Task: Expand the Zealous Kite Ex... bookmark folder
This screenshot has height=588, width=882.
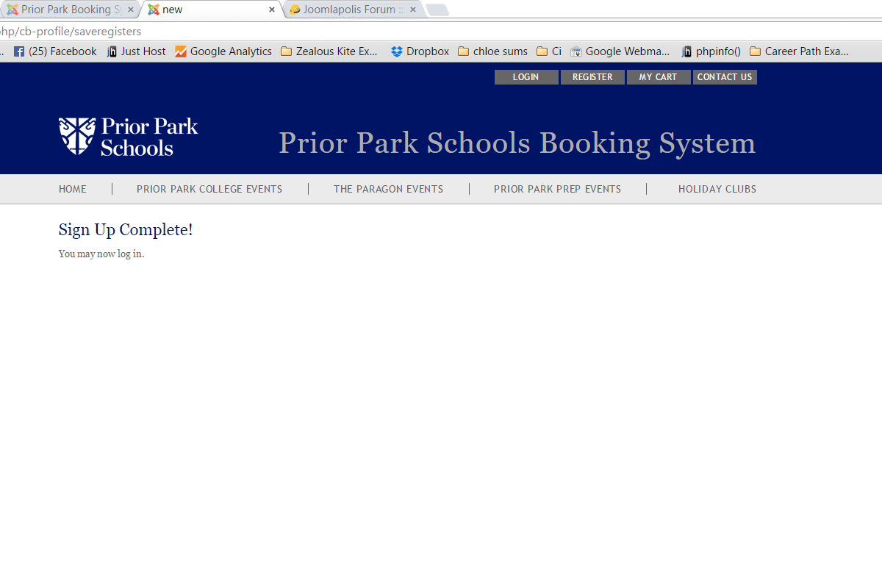Action: (x=329, y=51)
